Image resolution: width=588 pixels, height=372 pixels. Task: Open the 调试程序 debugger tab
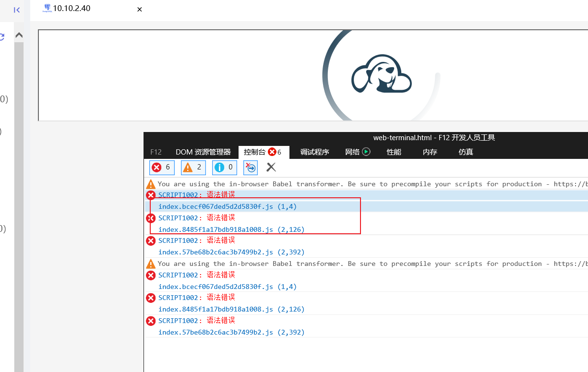tap(314, 152)
